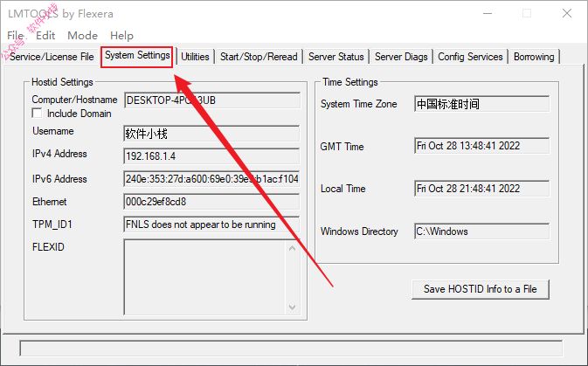Click inside the FLEXID list box
This screenshot has height=366, width=588.
tap(204, 277)
